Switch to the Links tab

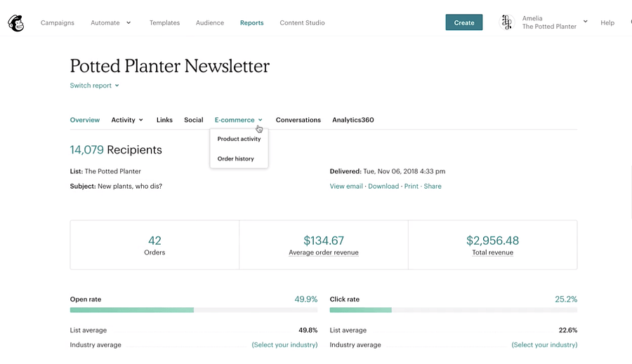tap(164, 120)
